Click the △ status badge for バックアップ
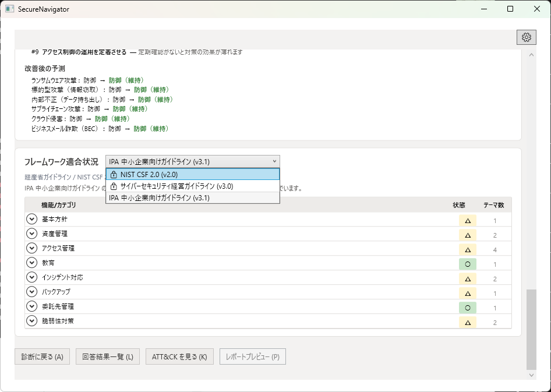This screenshot has height=392, width=551. [467, 292]
